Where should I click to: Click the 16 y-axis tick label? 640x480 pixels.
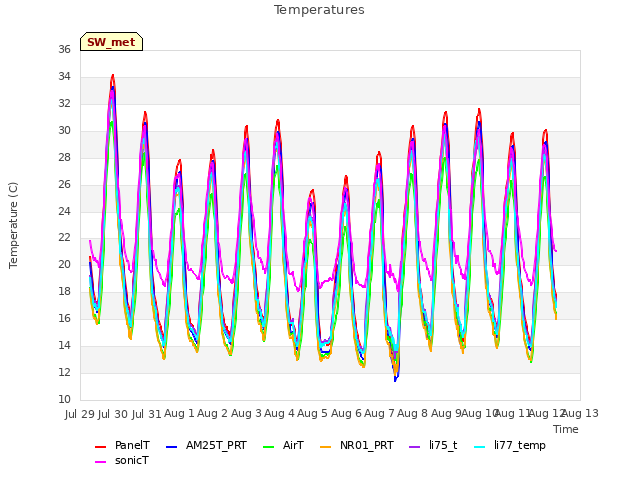pos(64,318)
